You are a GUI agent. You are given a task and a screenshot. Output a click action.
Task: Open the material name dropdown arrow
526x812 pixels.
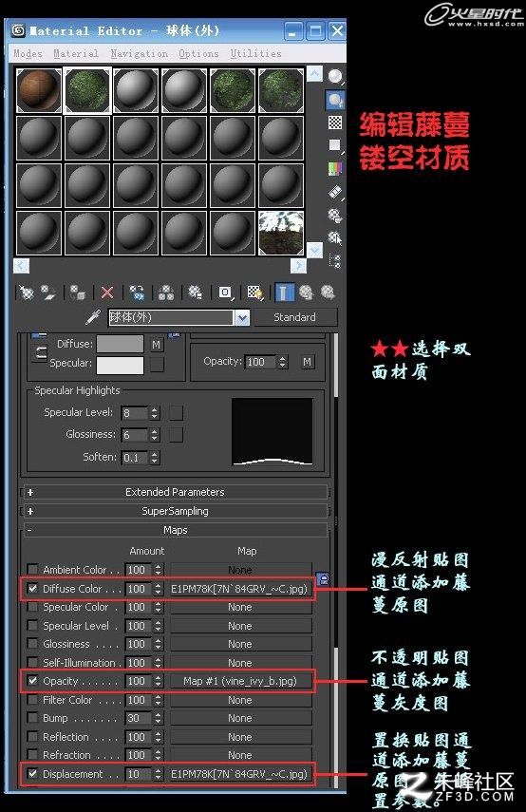242,317
